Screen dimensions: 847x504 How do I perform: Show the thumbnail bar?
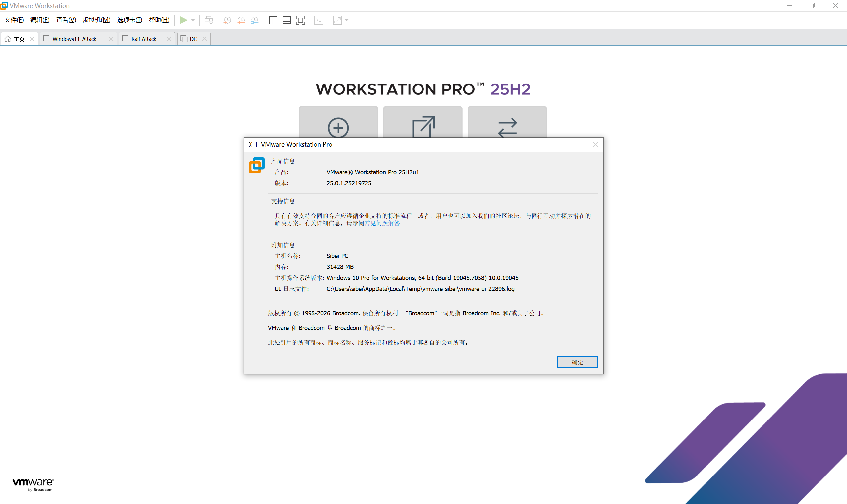pyautogui.click(x=286, y=20)
